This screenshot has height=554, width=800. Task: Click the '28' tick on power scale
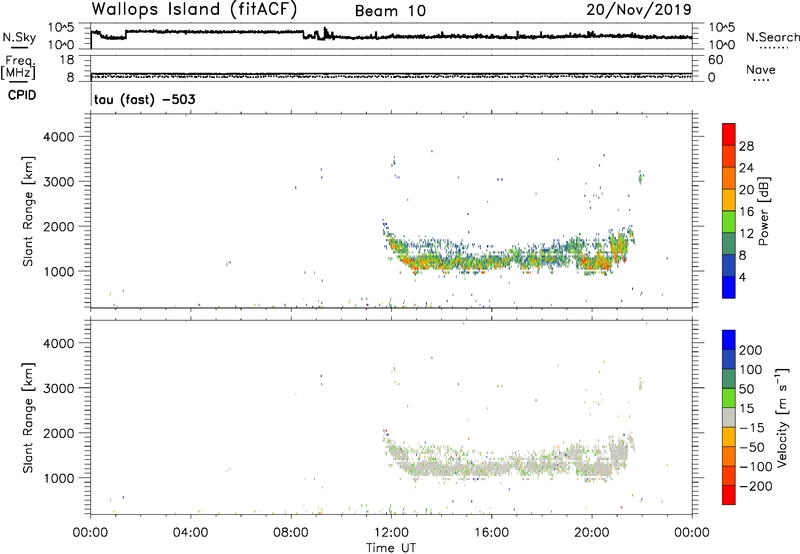point(746,146)
